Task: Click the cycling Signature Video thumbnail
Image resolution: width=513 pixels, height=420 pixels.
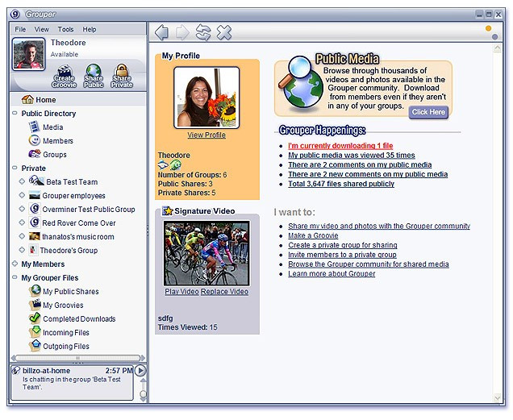Action: click(206, 253)
